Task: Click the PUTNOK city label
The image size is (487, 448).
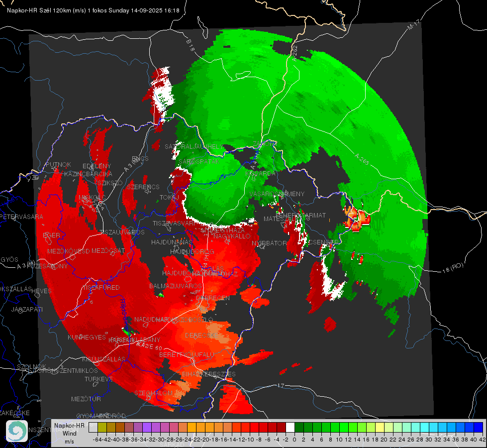Action: [x=58, y=164]
